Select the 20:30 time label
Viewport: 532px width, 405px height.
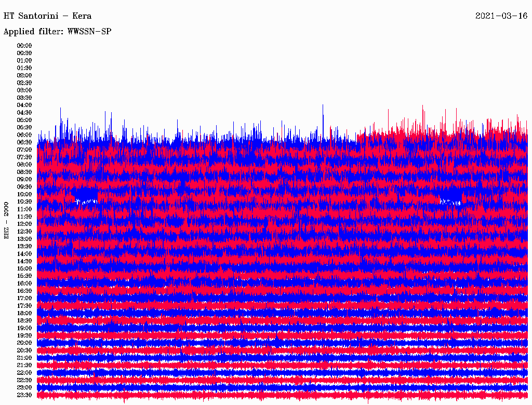click(24, 350)
